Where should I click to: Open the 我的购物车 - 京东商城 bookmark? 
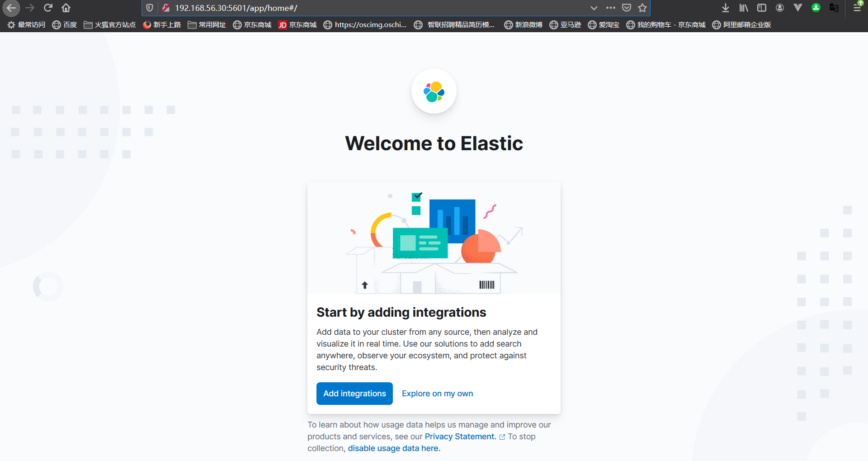(x=666, y=25)
